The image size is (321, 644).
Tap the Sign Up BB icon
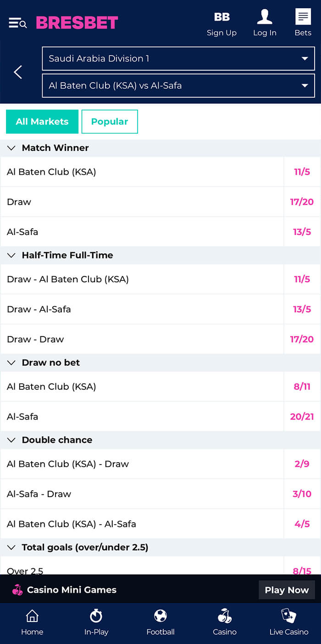(222, 17)
